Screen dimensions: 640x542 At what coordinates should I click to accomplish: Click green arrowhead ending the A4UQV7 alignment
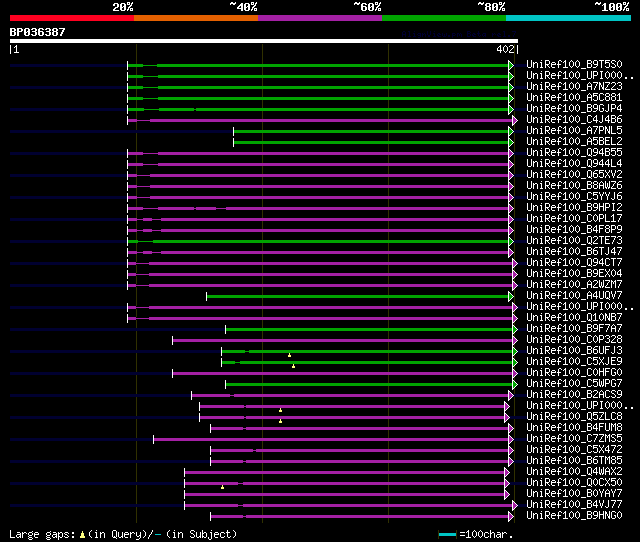pos(511,297)
